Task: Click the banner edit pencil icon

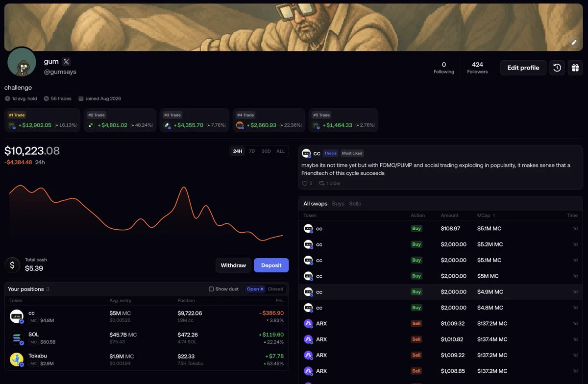Action: [x=574, y=42]
